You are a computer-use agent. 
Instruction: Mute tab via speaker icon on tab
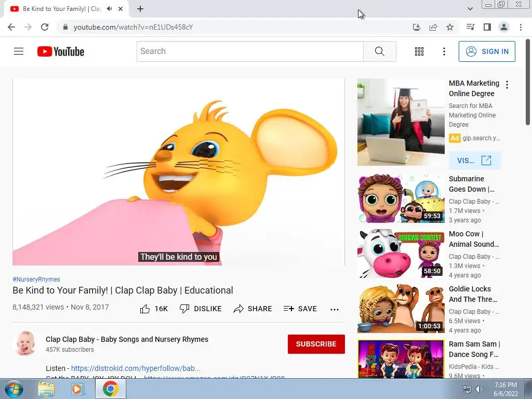tap(109, 9)
